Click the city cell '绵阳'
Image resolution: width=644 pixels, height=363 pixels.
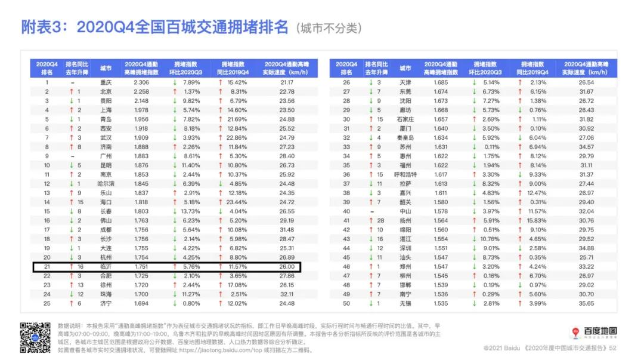405,230
